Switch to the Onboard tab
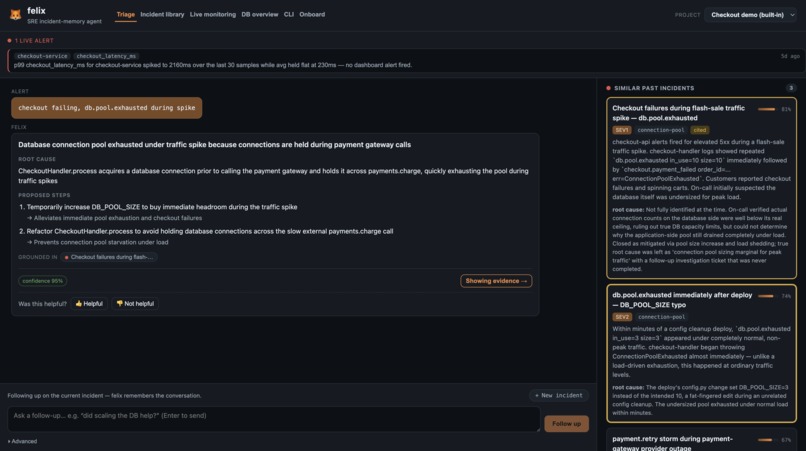The height and width of the screenshot is (451, 806). 312,14
